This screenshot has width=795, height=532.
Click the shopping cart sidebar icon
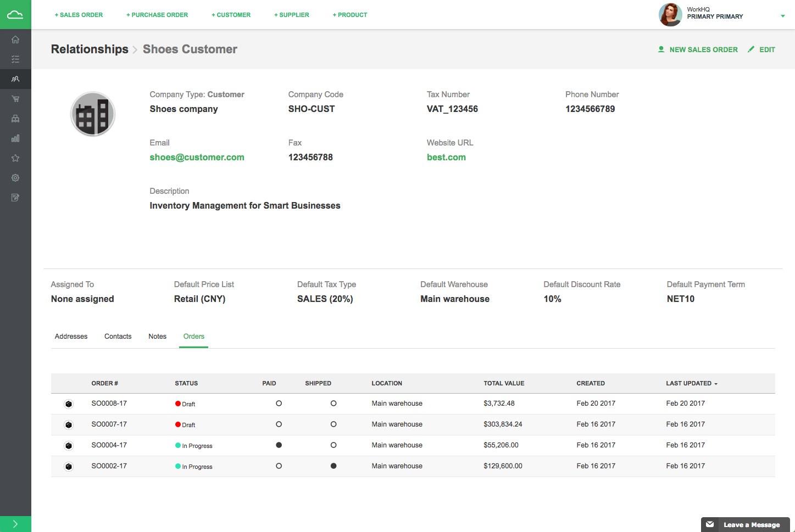[x=15, y=99]
